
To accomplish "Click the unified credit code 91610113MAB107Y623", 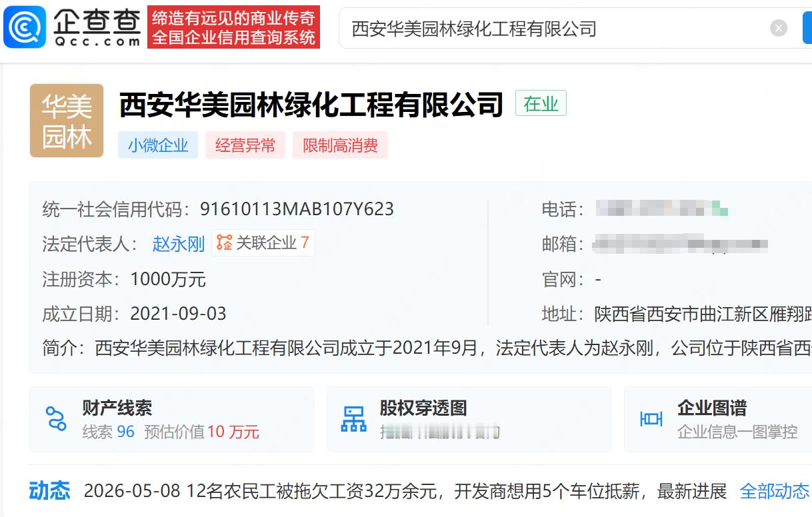I will pyautogui.click(x=297, y=209).
